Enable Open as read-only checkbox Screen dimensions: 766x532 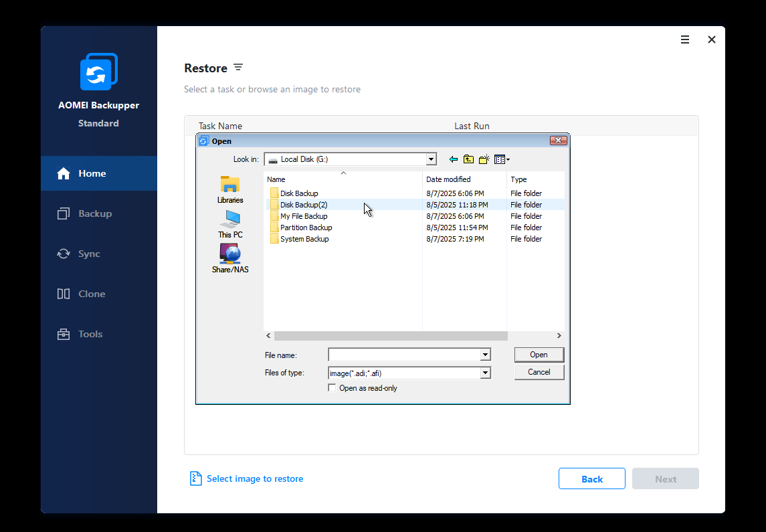pyautogui.click(x=332, y=388)
